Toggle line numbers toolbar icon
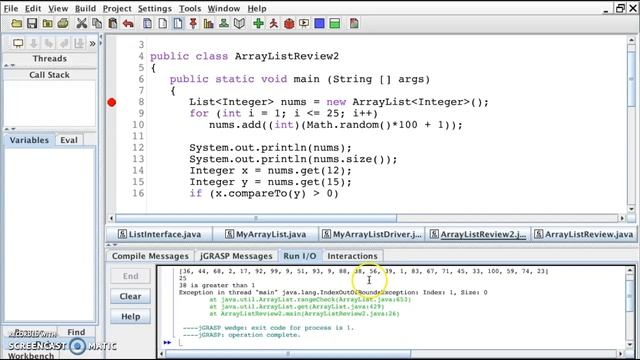 point(178,24)
